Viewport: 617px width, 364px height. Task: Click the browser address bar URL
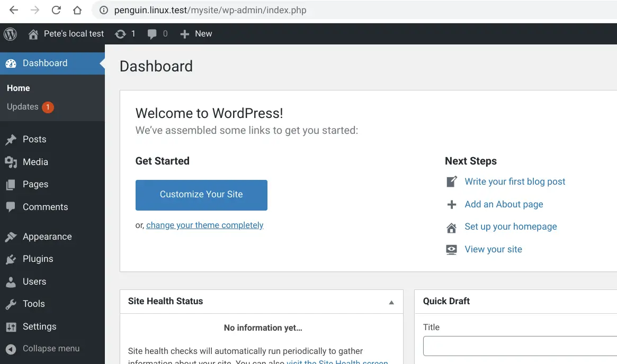click(x=210, y=10)
